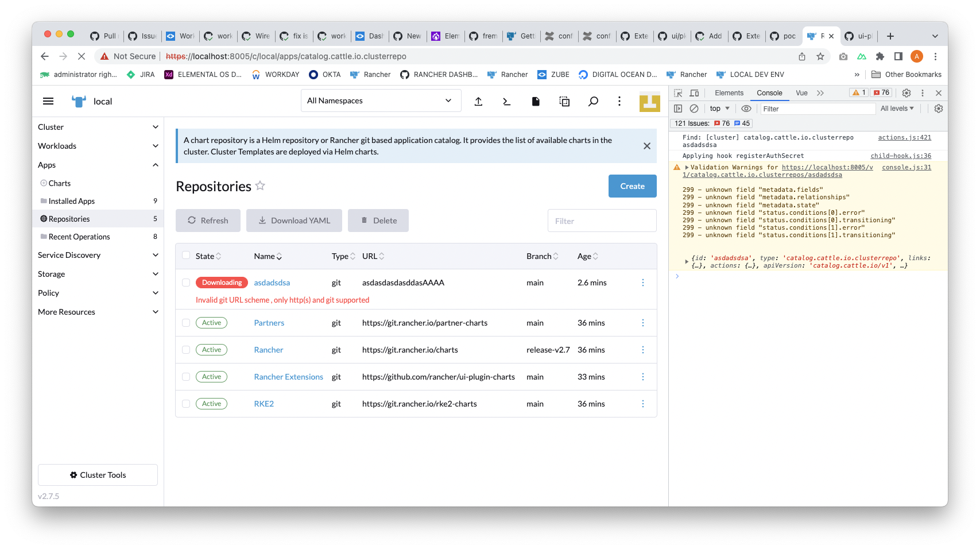Open the All Namespaces dropdown
The width and height of the screenshot is (980, 549).
click(x=381, y=100)
